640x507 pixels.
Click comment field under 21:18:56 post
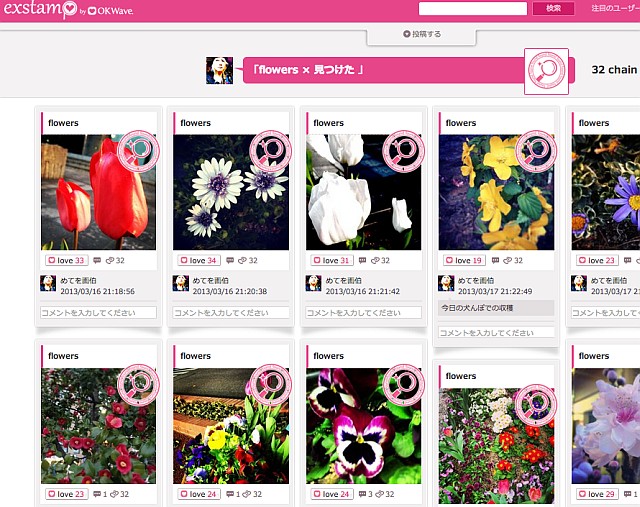(x=98, y=313)
